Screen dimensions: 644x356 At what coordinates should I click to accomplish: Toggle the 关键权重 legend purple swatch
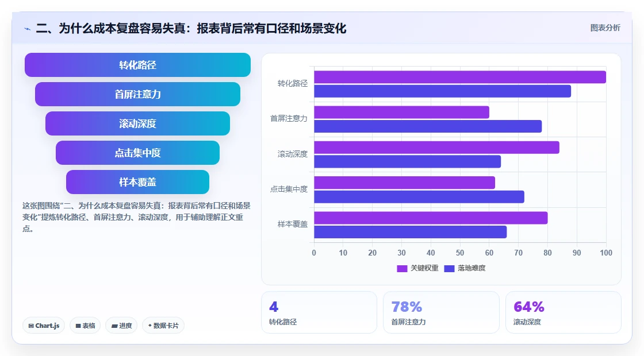pyautogui.click(x=402, y=268)
